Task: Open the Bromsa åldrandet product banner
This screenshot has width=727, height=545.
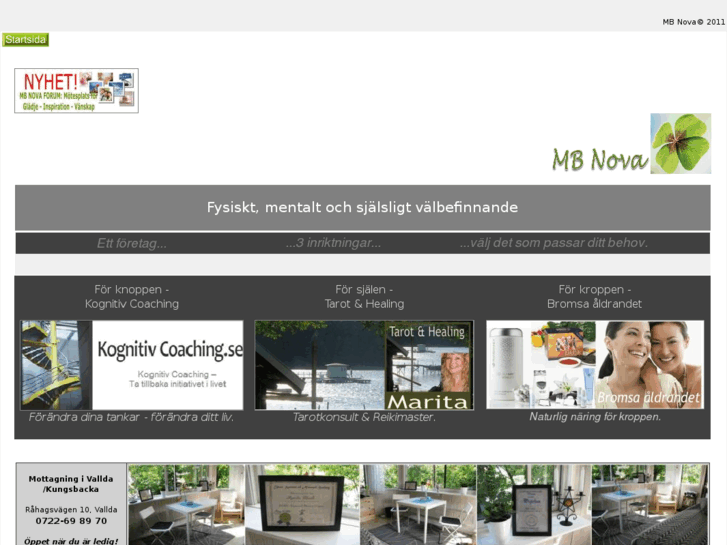Action: coord(595,365)
